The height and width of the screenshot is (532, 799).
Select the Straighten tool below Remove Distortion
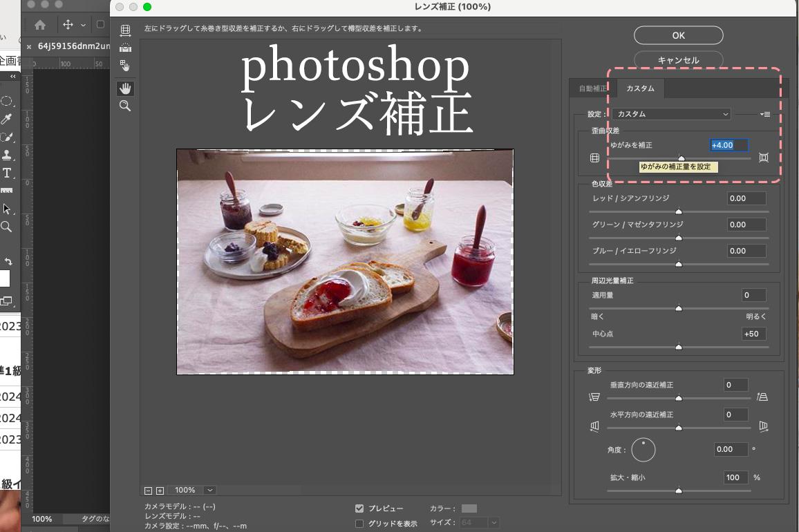(125, 48)
